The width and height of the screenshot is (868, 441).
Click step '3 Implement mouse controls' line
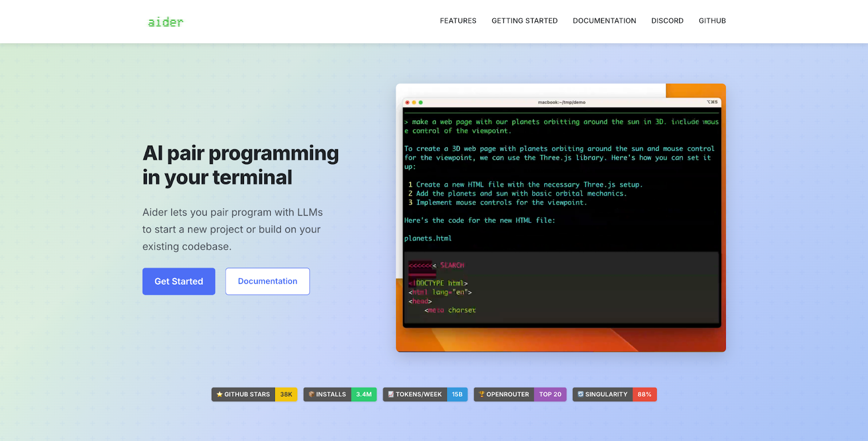click(x=497, y=203)
